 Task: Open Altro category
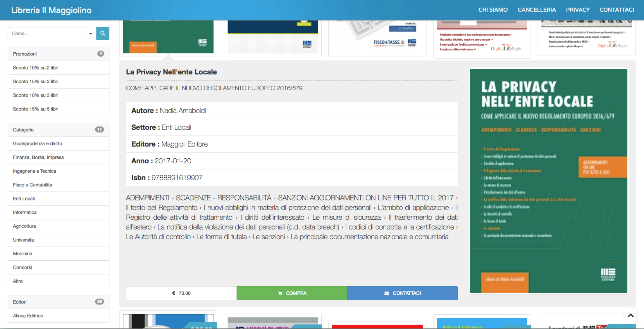(x=58, y=281)
